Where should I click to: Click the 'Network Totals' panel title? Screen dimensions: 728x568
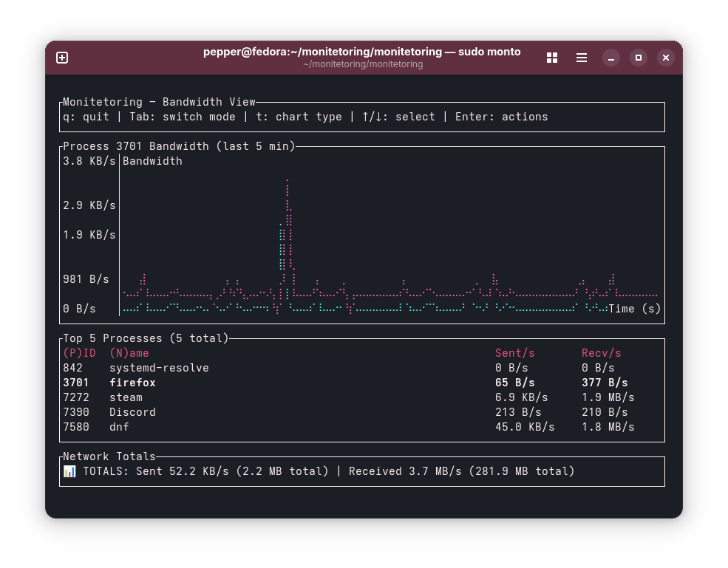pos(109,456)
